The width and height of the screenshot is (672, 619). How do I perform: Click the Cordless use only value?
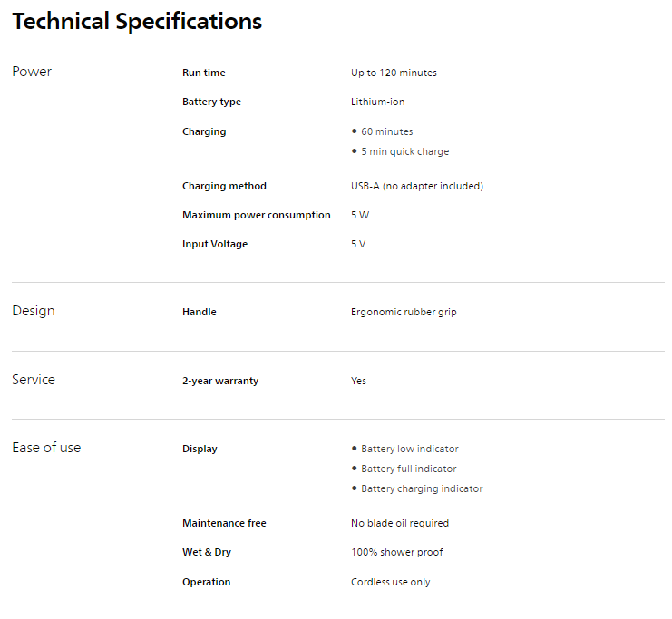point(391,582)
